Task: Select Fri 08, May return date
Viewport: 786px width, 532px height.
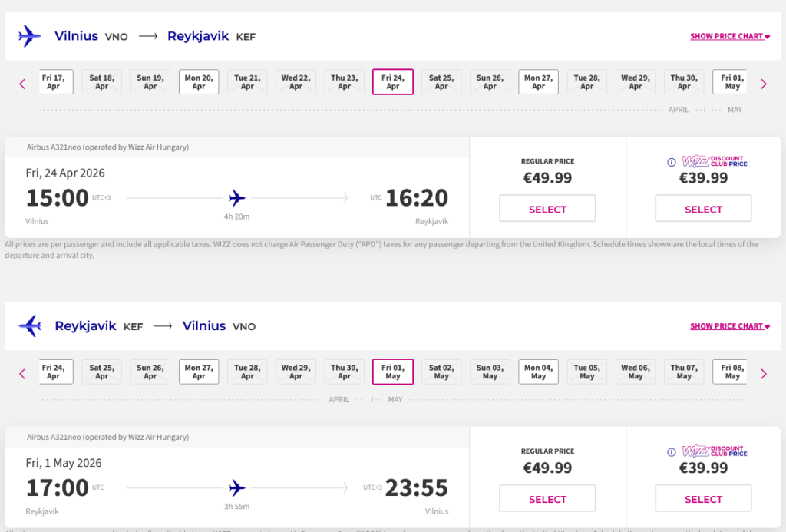Action: 732,372
